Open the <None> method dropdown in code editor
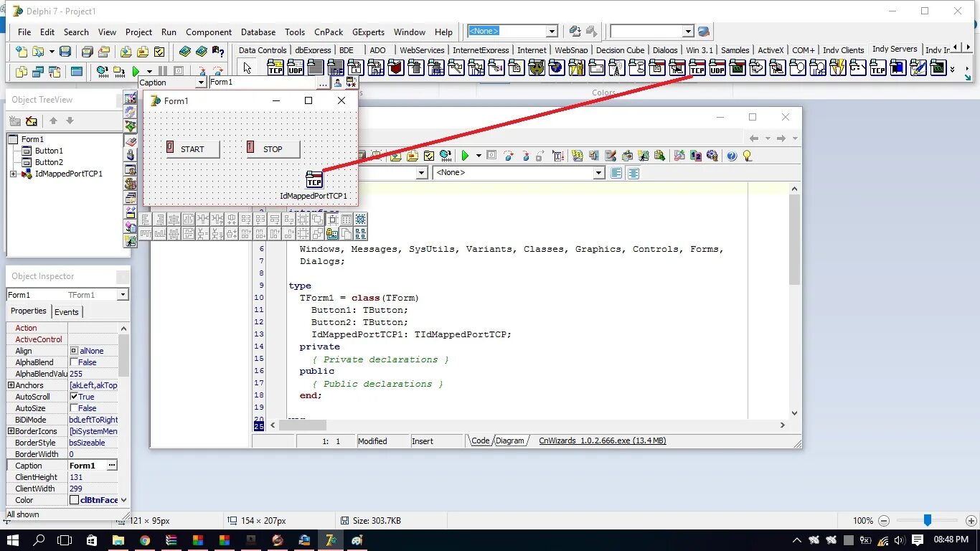 599,173
